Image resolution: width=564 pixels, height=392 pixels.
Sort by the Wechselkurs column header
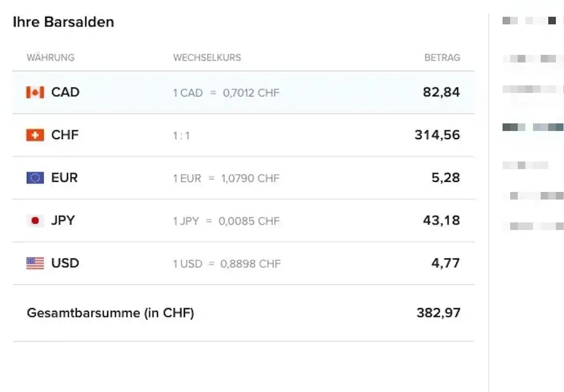click(207, 57)
